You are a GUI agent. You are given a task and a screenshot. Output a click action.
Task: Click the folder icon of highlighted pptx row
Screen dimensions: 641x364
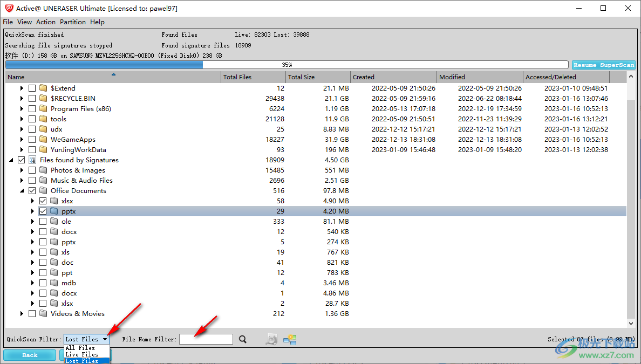pos(54,211)
